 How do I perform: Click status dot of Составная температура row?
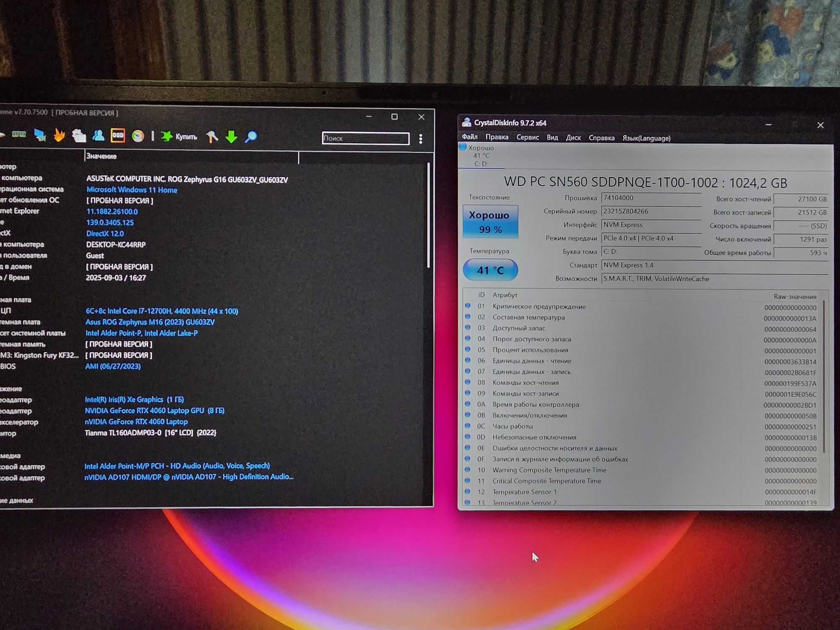[x=467, y=317]
